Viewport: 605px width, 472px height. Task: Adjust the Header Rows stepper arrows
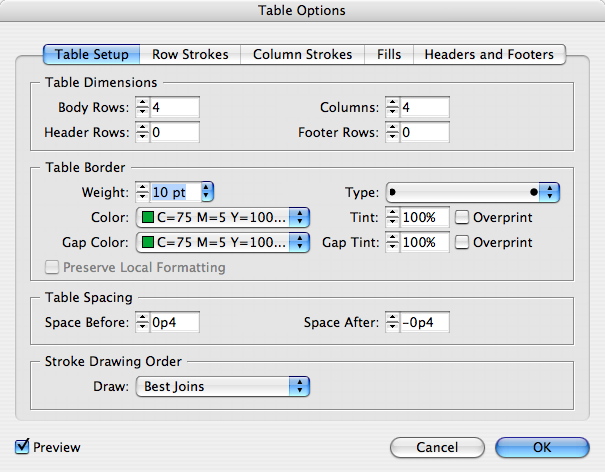pyautogui.click(x=142, y=132)
